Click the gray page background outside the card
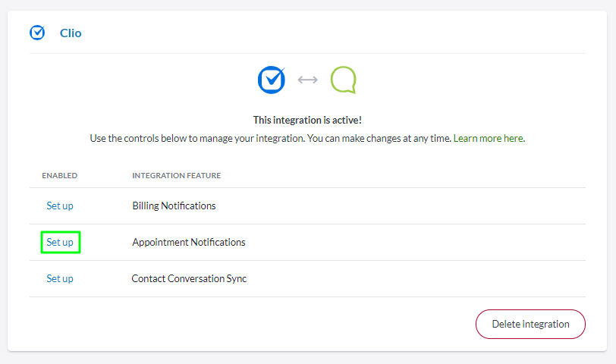The image size is (616, 364). point(307,358)
